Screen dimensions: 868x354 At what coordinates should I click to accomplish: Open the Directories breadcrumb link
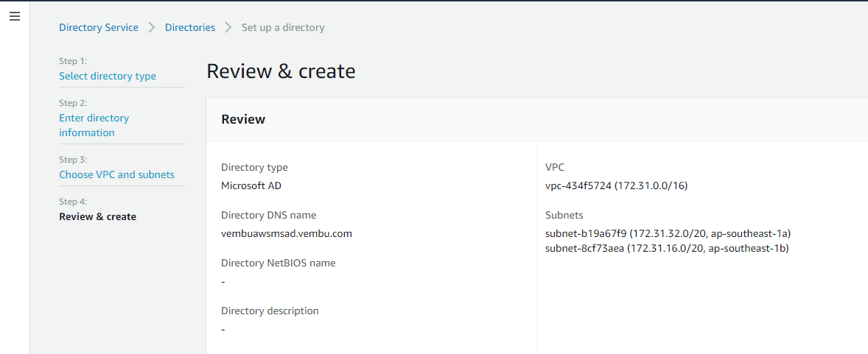coord(190,27)
